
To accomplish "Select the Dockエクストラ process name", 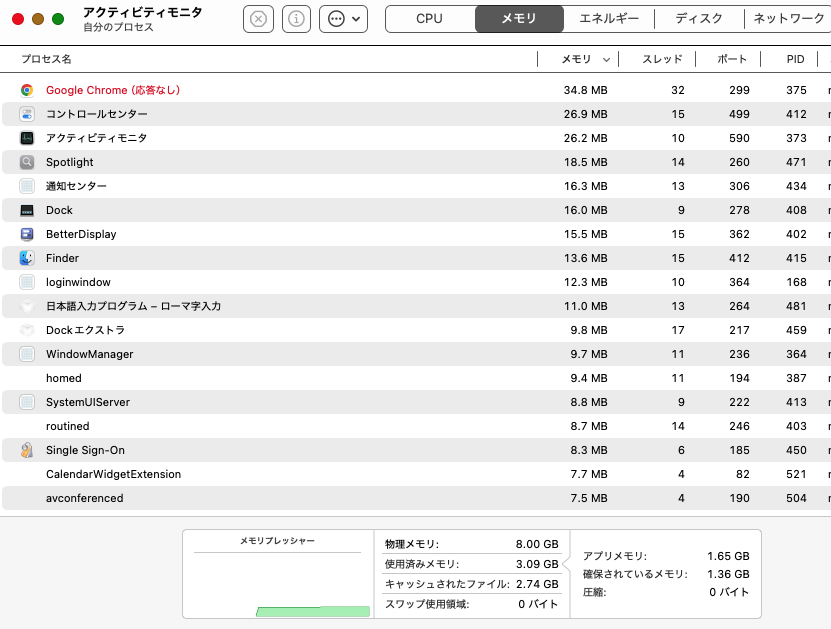I will [x=85, y=330].
